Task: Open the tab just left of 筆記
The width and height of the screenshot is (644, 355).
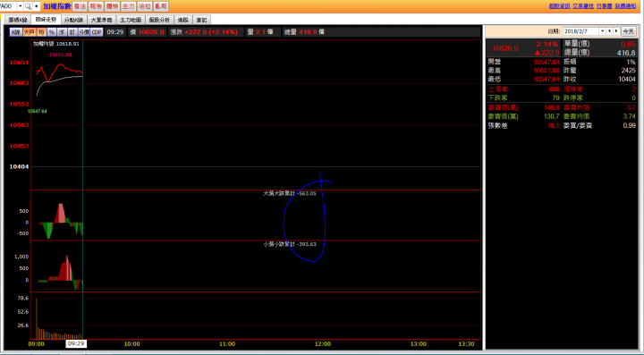Action: coord(183,20)
